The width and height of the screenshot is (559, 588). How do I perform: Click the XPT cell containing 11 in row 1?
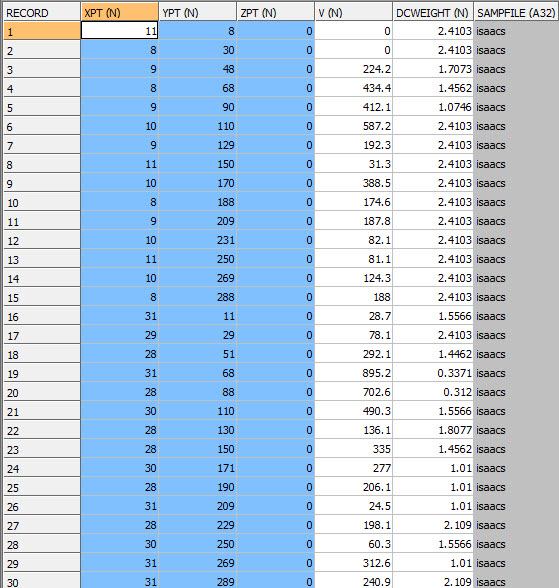click(x=119, y=31)
